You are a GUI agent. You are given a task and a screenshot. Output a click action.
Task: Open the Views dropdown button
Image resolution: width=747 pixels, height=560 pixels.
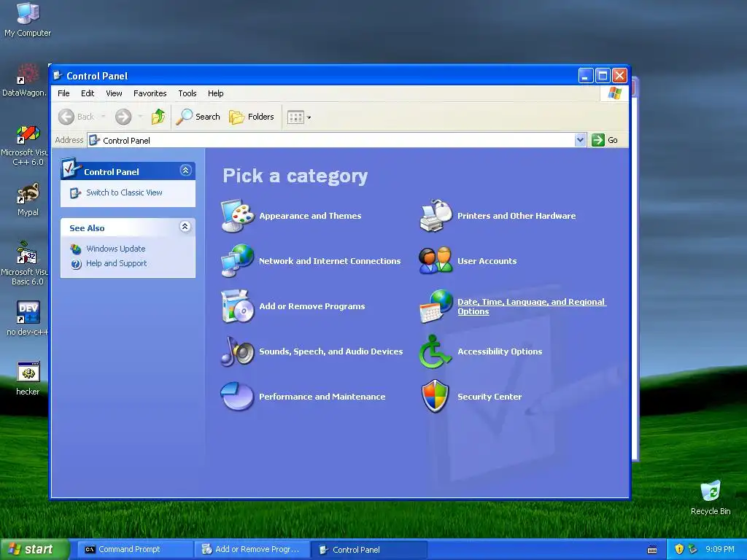tap(299, 117)
